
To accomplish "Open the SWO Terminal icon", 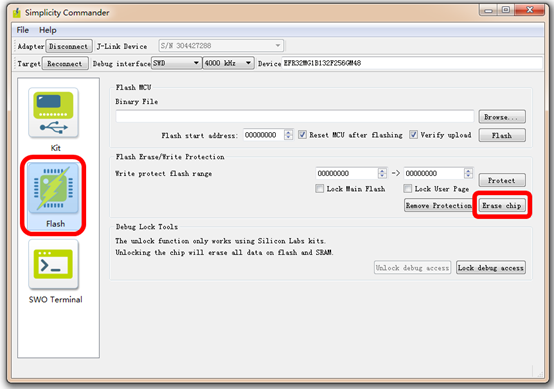I will [x=53, y=264].
